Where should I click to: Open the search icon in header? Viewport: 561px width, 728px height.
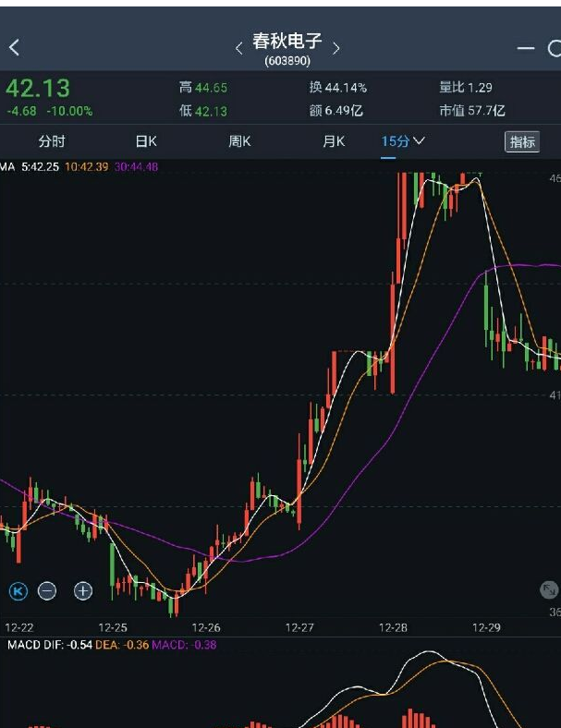pyautogui.click(x=554, y=48)
